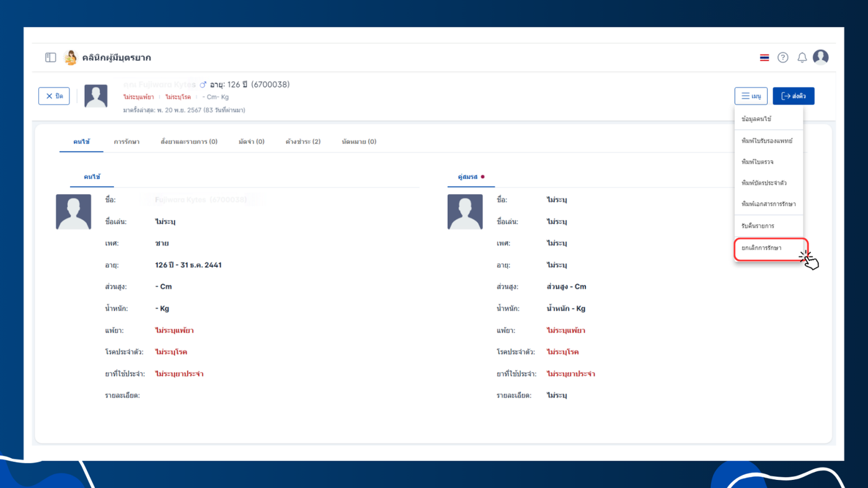
Task: Switch to the การรักษา tab
Action: click(126, 141)
